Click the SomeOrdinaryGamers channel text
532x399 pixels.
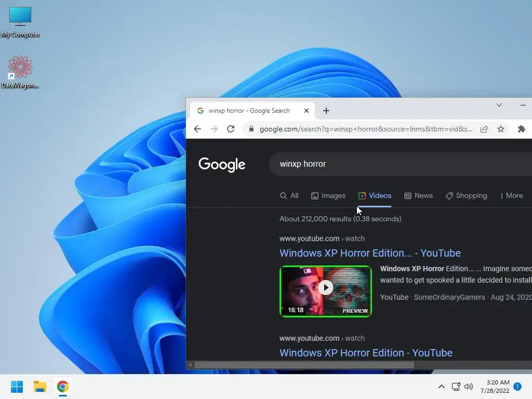click(449, 297)
